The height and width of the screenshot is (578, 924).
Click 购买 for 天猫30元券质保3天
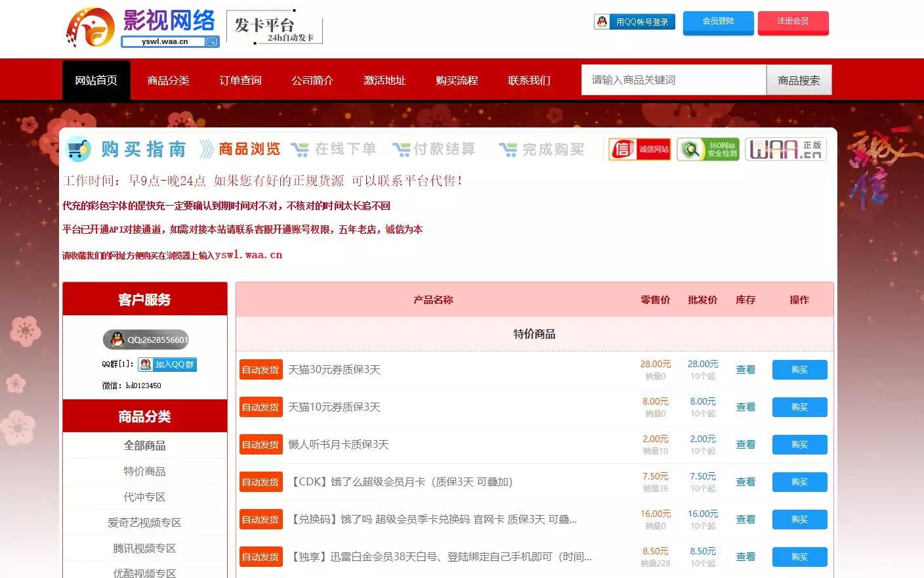click(x=799, y=369)
